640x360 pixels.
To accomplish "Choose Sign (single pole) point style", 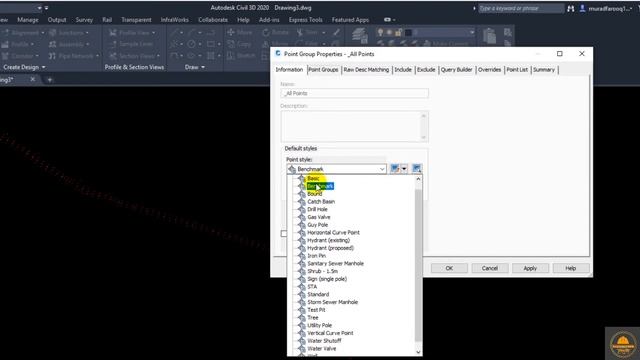I will click(327, 279).
